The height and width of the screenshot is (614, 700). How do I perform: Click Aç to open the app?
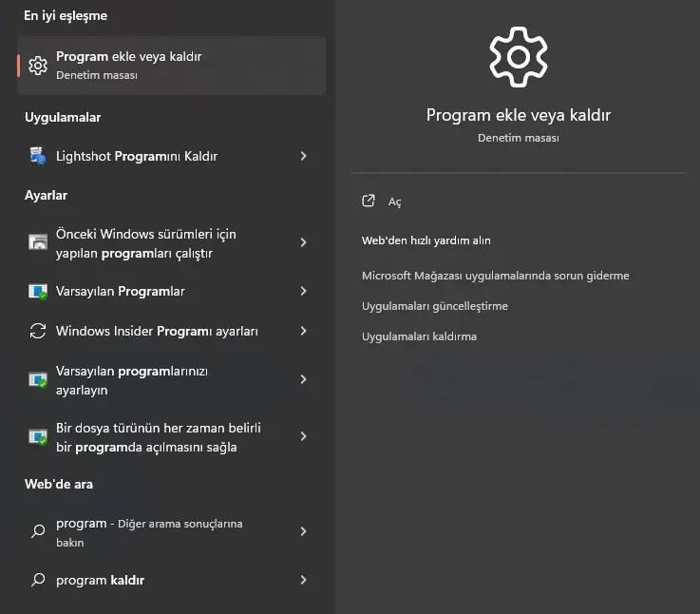click(395, 202)
